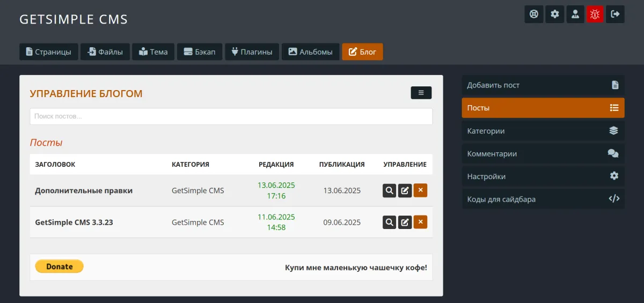Click the Donate button
This screenshot has height=303, width=644.
click(59, 267)
